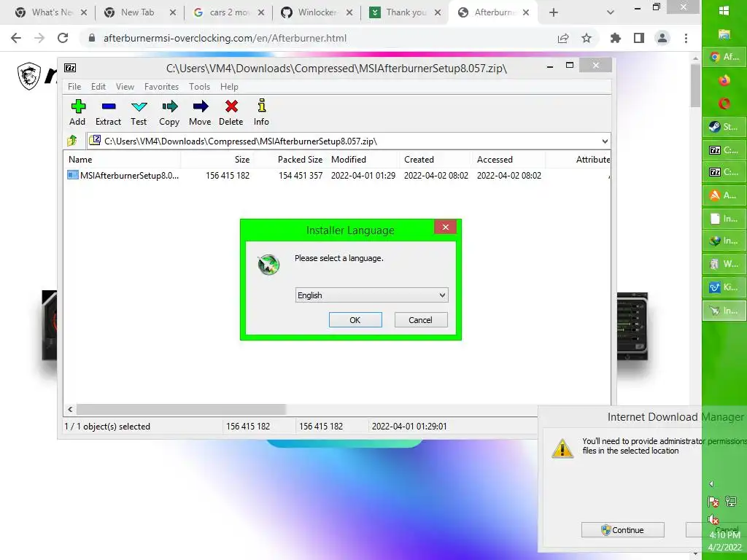
Task: Click Cancel in Installer Language dialog
Action: coord(421,320)
